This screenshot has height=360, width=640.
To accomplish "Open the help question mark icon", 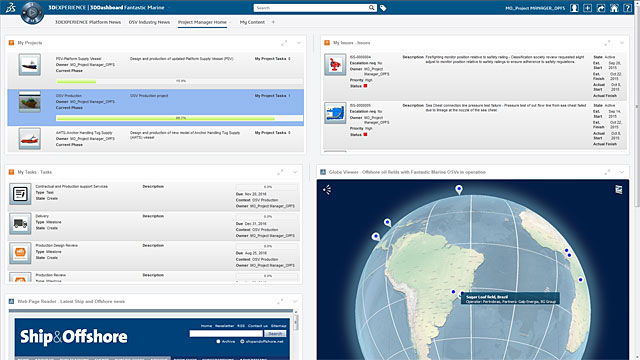I will coord(627,8).
